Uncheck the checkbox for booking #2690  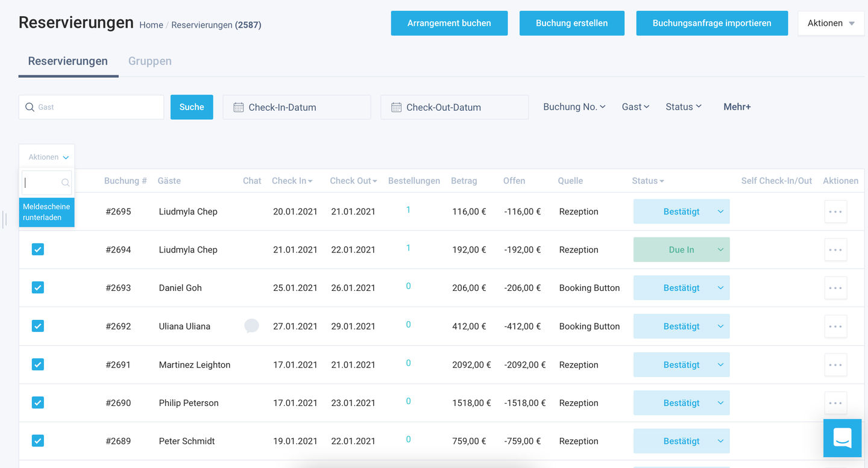[x=38, y=403]
